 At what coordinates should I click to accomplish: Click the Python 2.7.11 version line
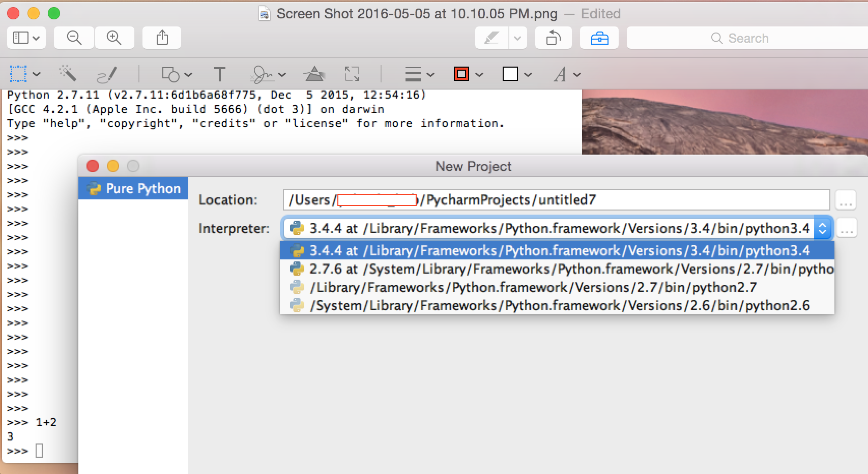[216, 95]
